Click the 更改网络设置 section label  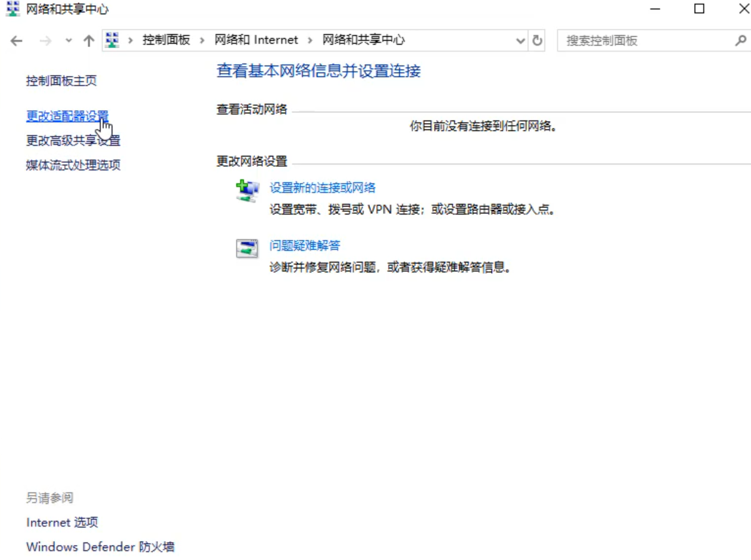tap(251, 161)
